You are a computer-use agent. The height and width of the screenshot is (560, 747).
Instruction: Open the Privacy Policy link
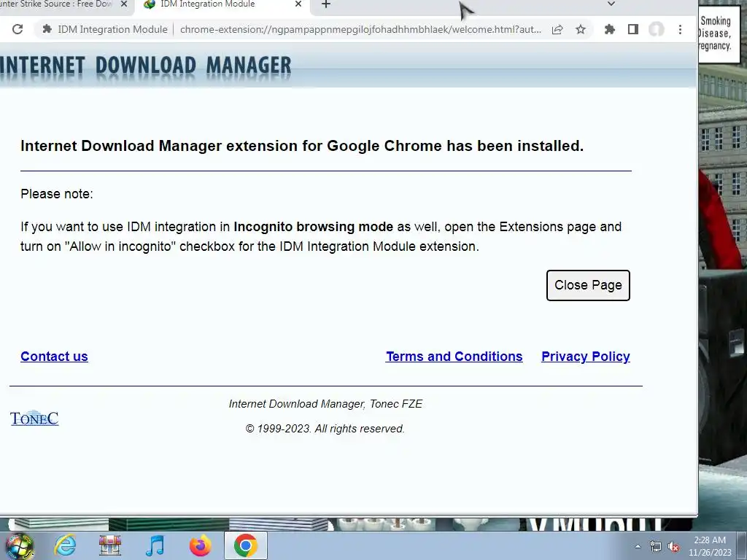pyautogui.click(x=586, y=356)
